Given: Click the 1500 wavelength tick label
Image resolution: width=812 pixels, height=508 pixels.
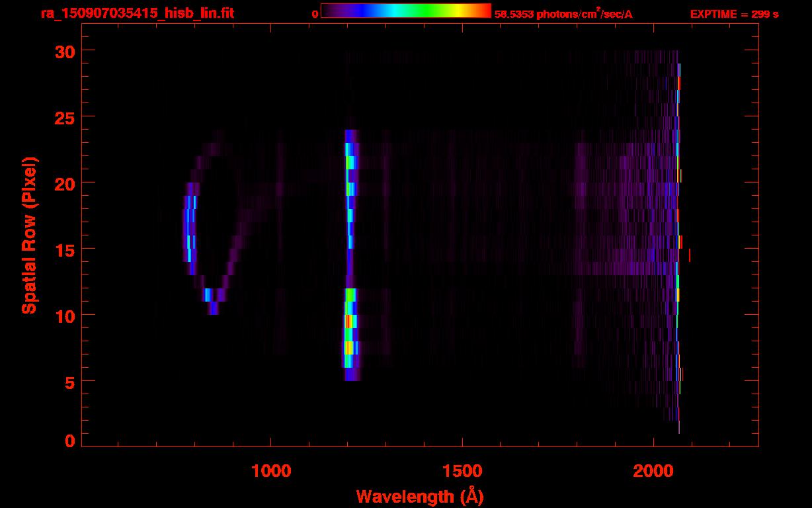Looking at the screenshot, I should click(462, 471).
